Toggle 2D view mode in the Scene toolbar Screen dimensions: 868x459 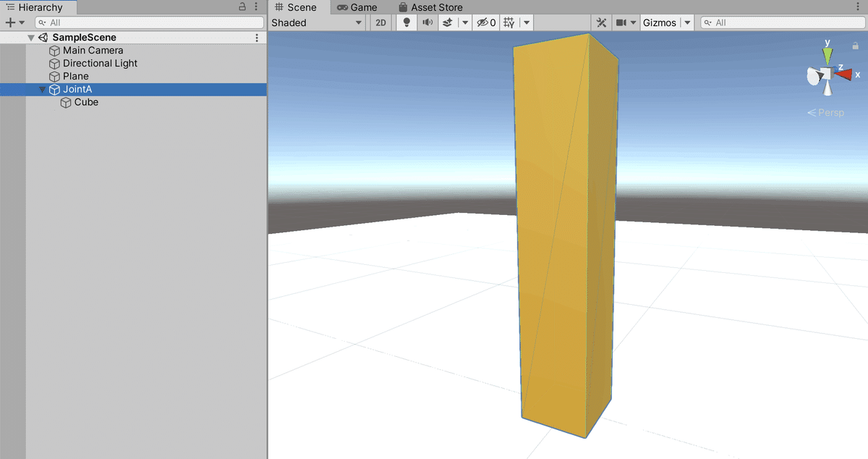pos(380,22)
